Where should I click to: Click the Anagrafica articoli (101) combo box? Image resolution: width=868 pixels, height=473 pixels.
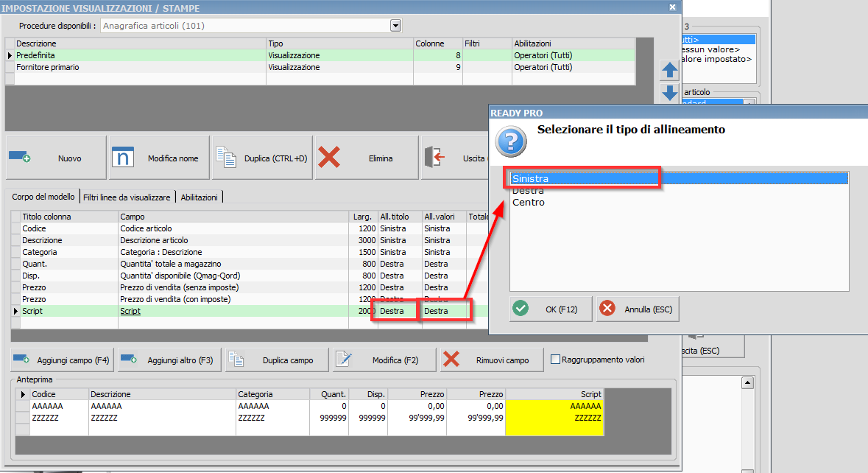point(250,26)
